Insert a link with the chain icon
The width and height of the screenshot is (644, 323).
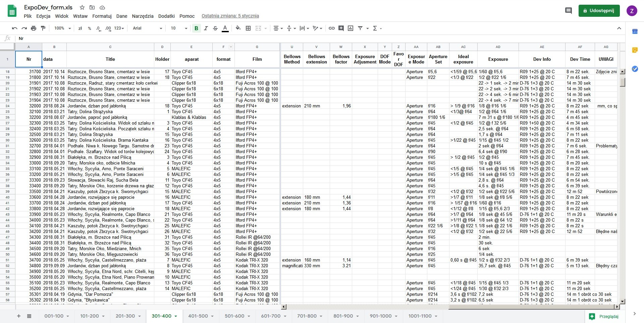point(331,28)
